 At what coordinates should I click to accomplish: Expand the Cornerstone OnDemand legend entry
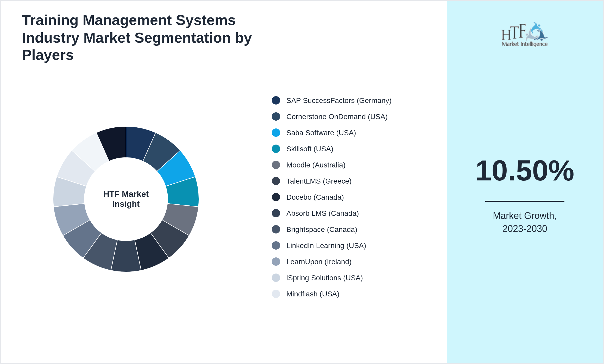[337, 117]
